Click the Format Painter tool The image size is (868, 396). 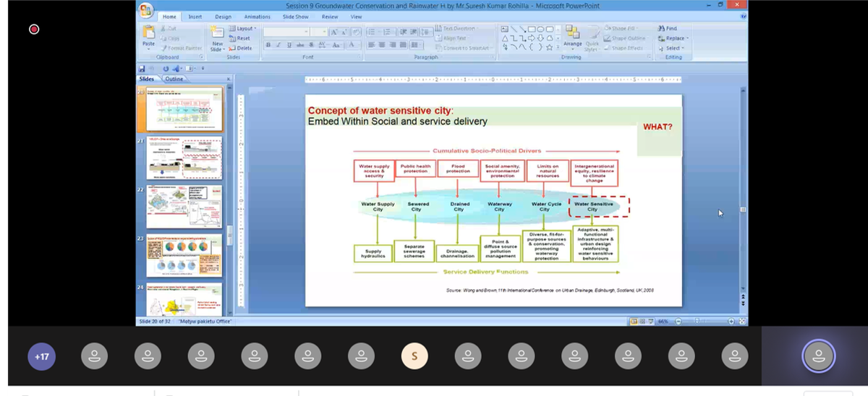click(x=182, y=48)
